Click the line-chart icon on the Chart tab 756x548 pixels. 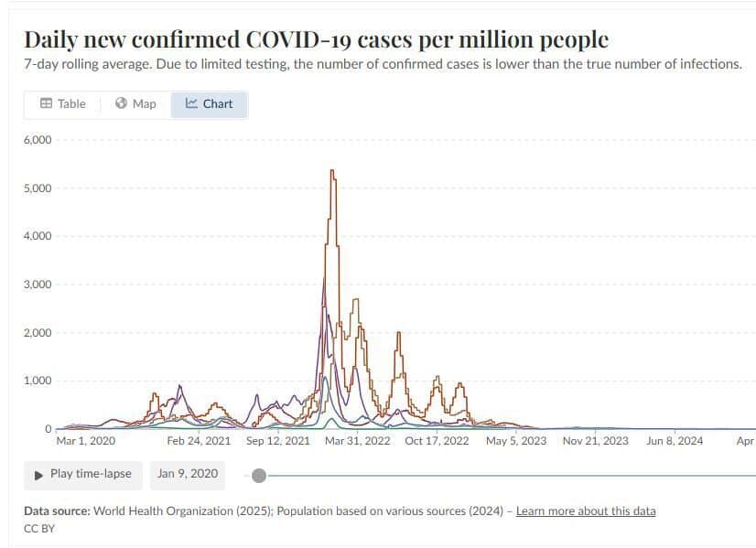191,103
